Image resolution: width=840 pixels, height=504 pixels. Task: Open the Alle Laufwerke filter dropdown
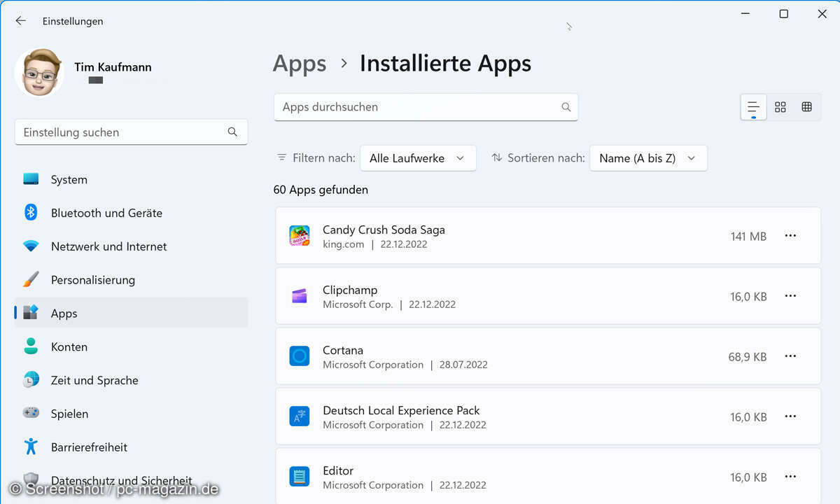(x=418, y=158)
